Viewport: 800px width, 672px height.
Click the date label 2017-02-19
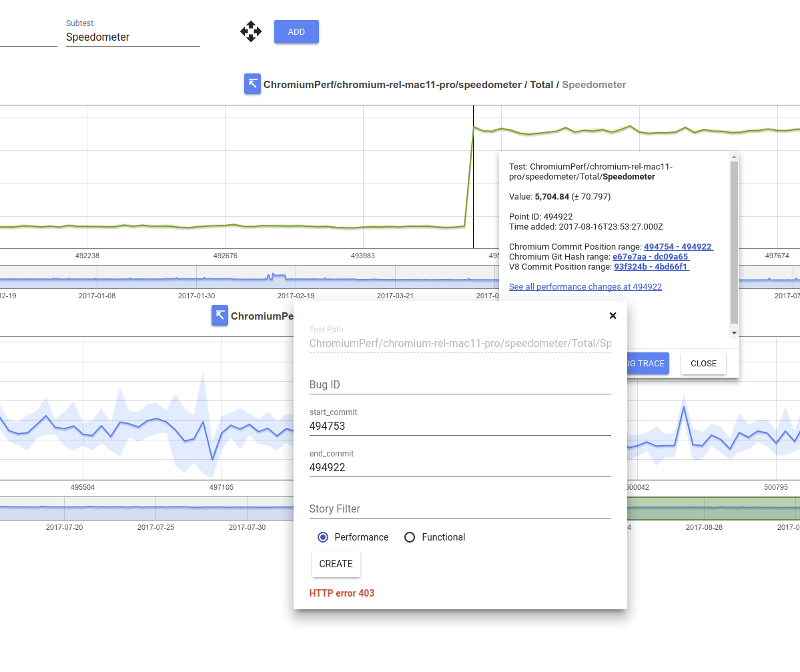click(296, 296)
